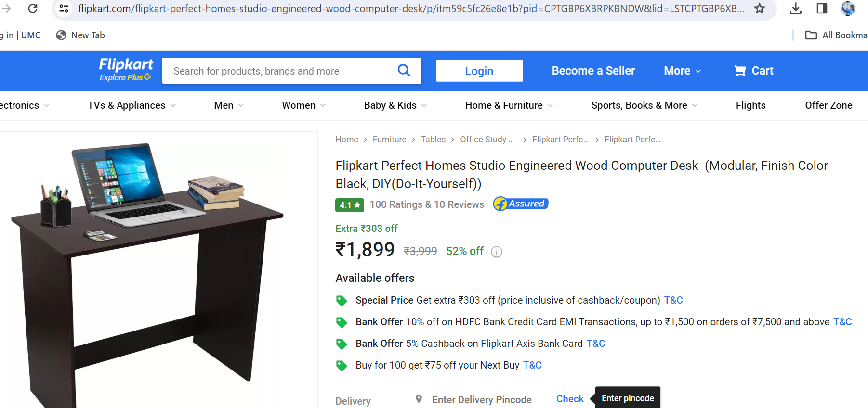868x408 pixels.
Task: Open the browser side panel icon
Action: pyautogui.click(x=822, y=8)
